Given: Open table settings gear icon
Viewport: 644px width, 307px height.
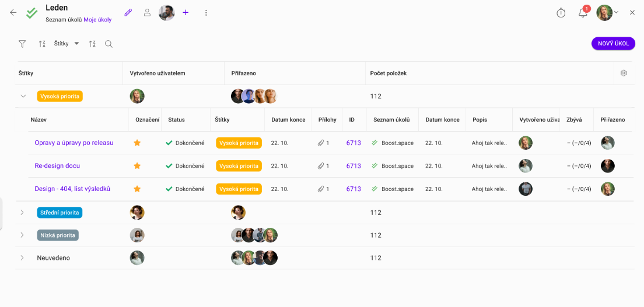Looking at the screenshot, I should pos(624,73).
